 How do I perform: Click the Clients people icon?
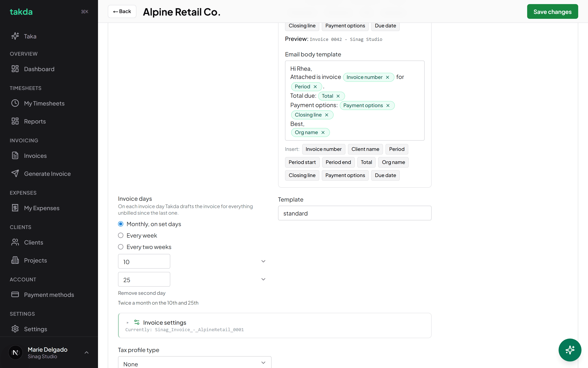(15, 242)
